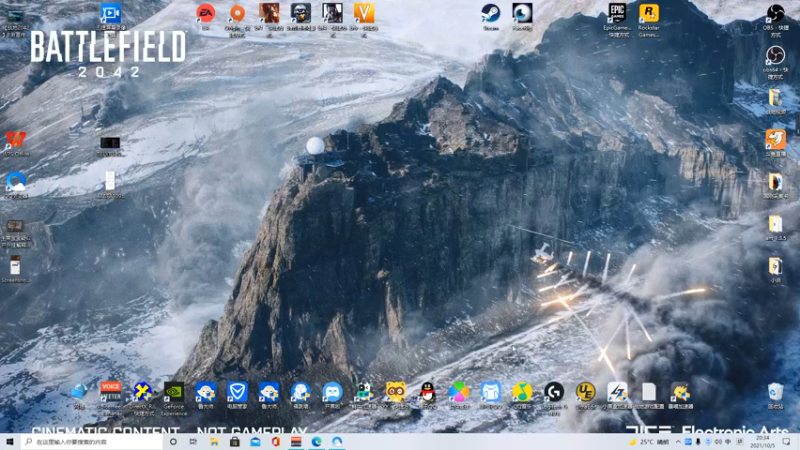Select the lightning bolt accelerator icon
This screenshot has width=800, height=450.
(x=617, y=392)
